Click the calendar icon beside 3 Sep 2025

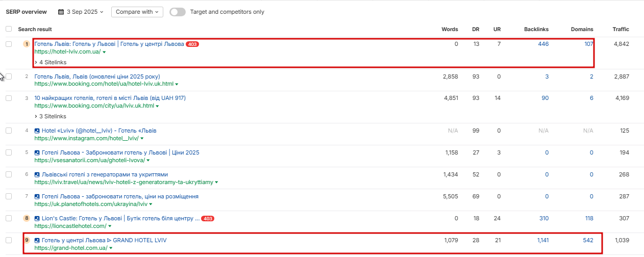pos(61,12)
